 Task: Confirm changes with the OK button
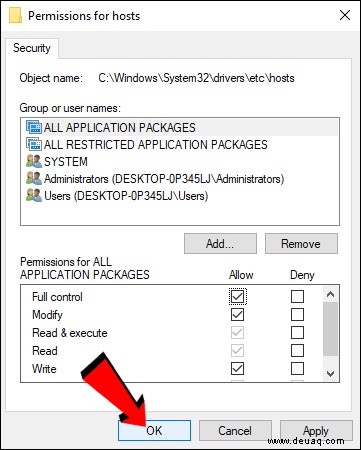[154, 430]
